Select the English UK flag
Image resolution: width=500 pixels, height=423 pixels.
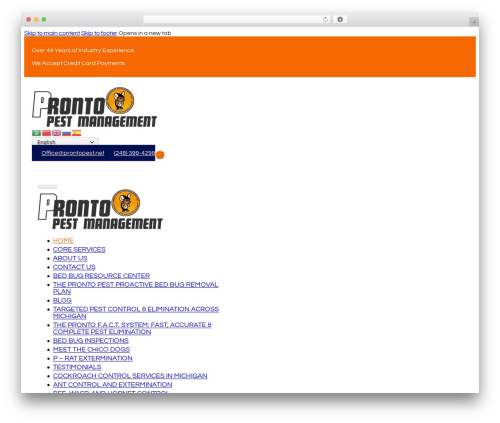click(x=56, y=133)
